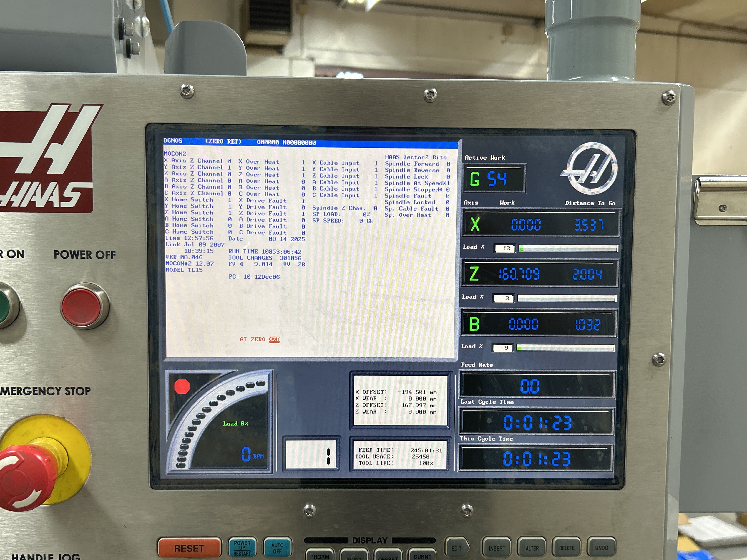Click the X WEAR row
The width and height of the screenshot is (747, 560).
396,399
